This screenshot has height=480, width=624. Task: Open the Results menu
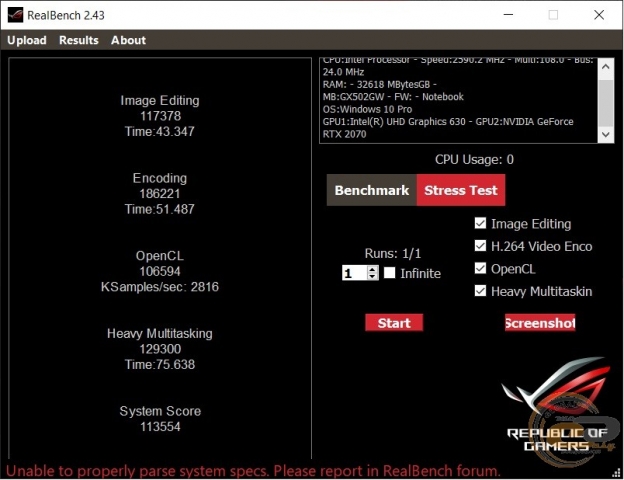click(x=79, y=40)
